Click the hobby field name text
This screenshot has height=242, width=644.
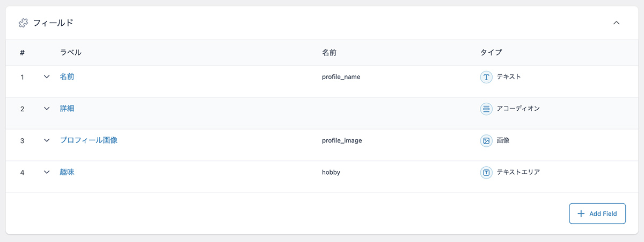click(x=331, y=173)
